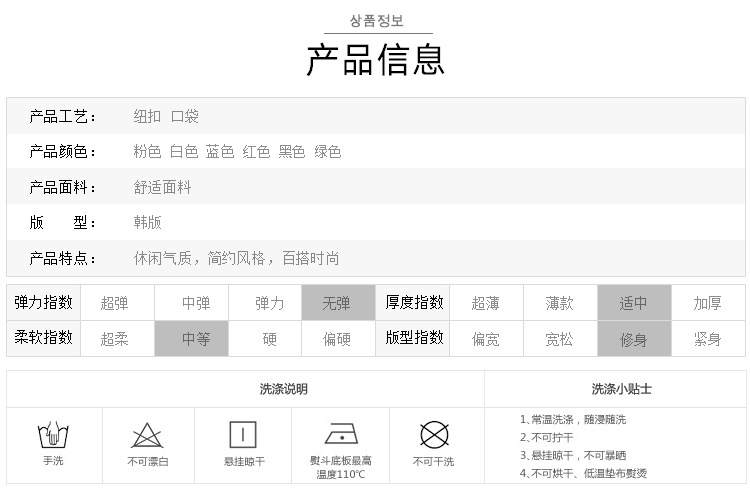This screenshot has width=750, height=500.
Task: Click the hand wash (手洗) icon
Action: (53, 434)
